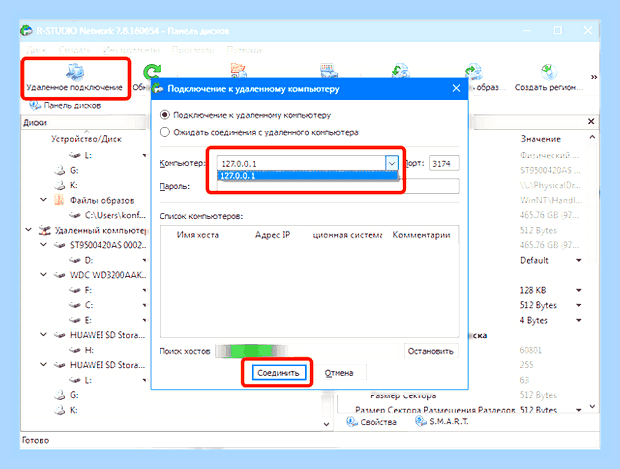Switch to the S.M.A.R.T. tab
Viewport: 620px width, 469px height.
point(442,422)
